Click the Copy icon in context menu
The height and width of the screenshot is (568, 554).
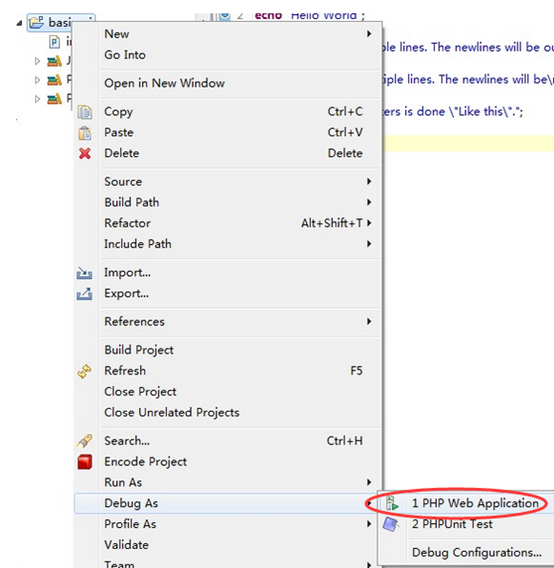pos(85,112)
